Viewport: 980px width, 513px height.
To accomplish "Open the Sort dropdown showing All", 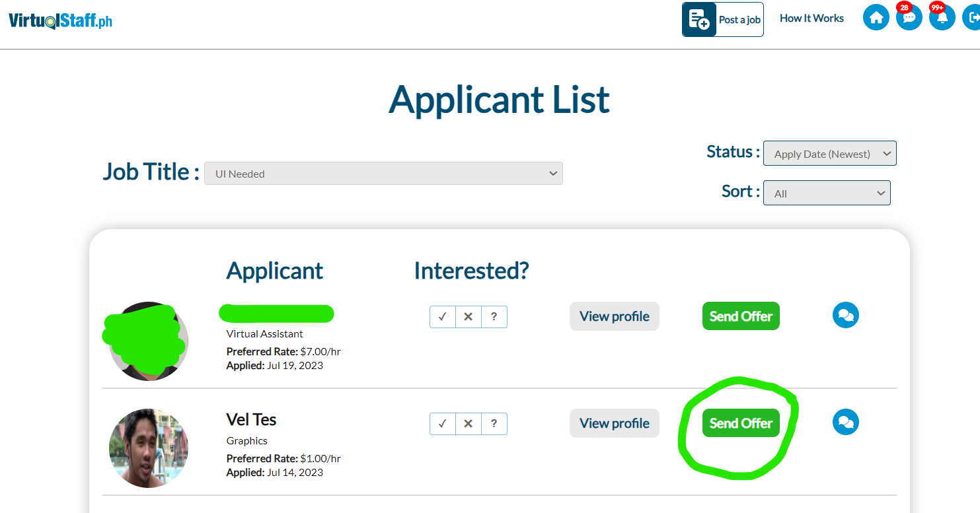I will click(x=827, y=193).
